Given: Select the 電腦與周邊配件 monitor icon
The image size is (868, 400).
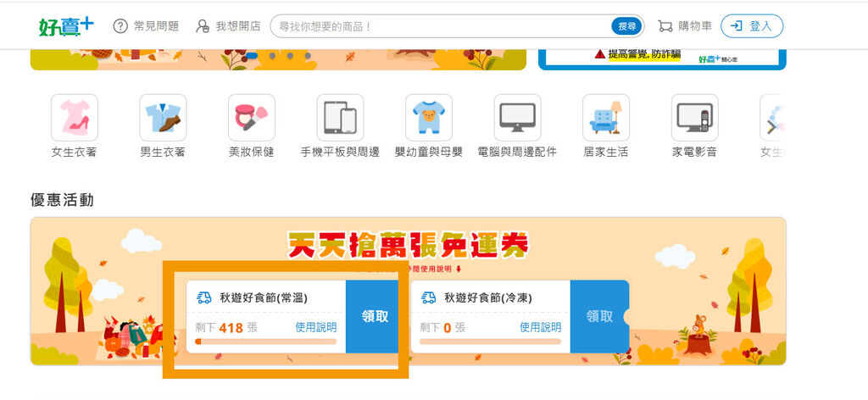Looking at the screenshot, I should click(x=517, y=117).
